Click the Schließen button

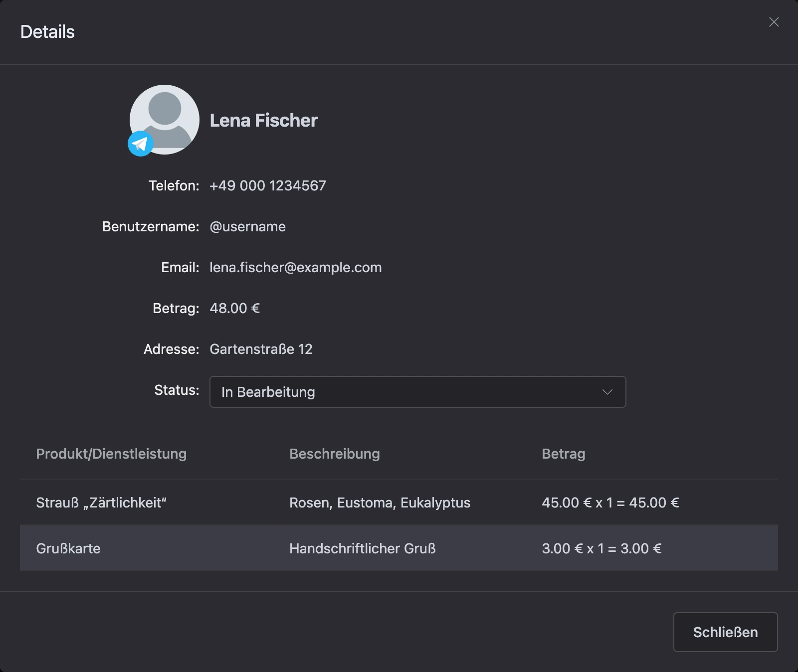pos(725,632)
